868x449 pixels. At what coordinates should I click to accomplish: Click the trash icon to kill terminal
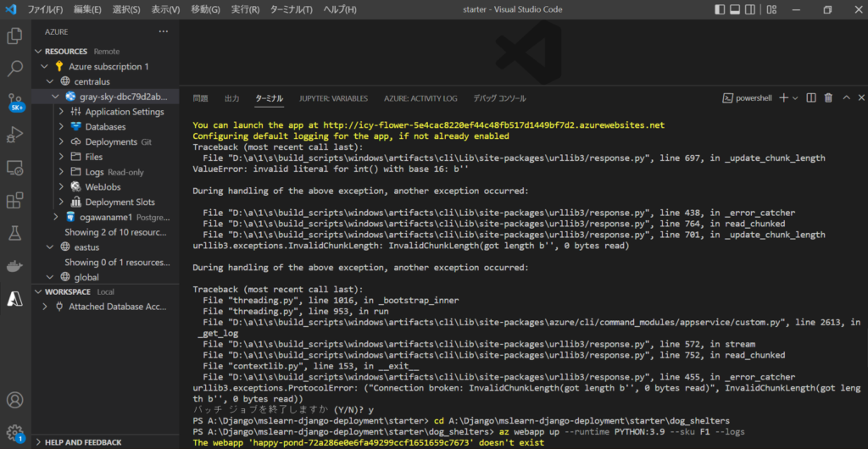(x=828, y=98)
